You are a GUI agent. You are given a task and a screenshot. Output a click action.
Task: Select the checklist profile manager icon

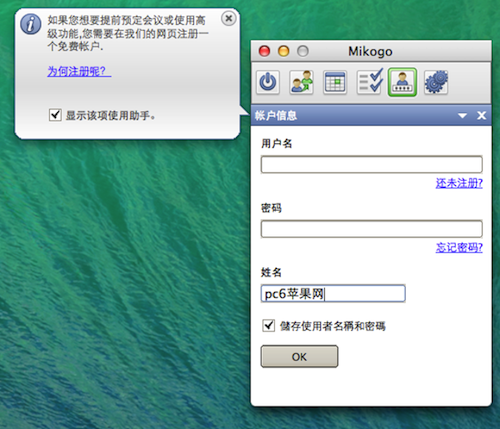click(370, 81)
